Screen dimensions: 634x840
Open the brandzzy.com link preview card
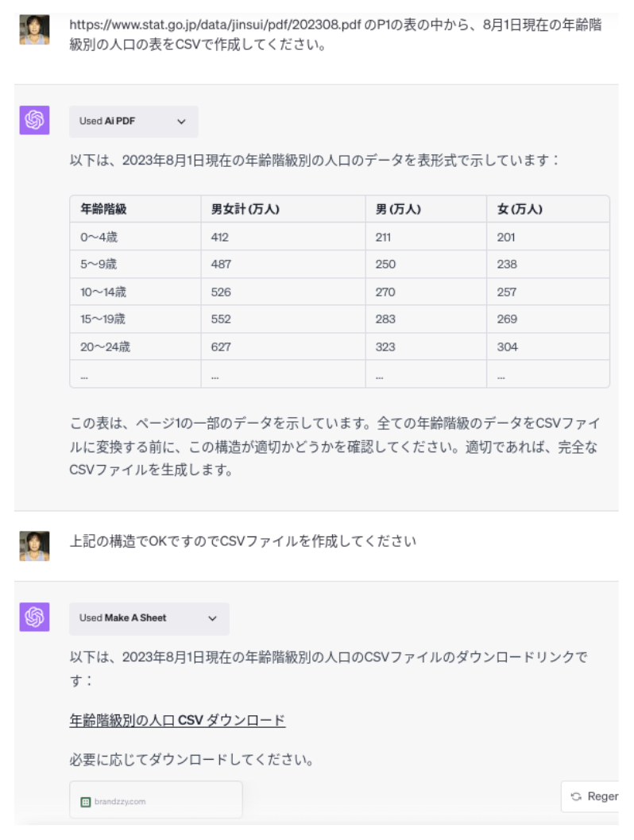pos(156,799)
